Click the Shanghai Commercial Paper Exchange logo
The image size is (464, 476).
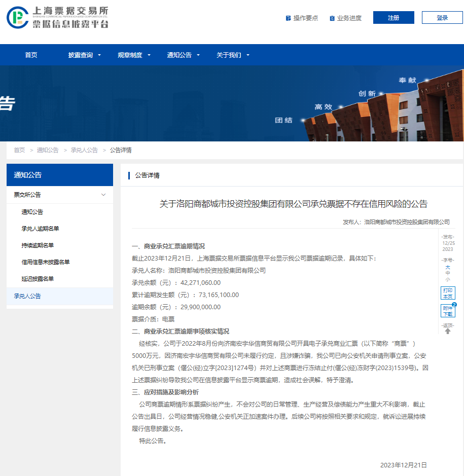[x=57, y=18]
